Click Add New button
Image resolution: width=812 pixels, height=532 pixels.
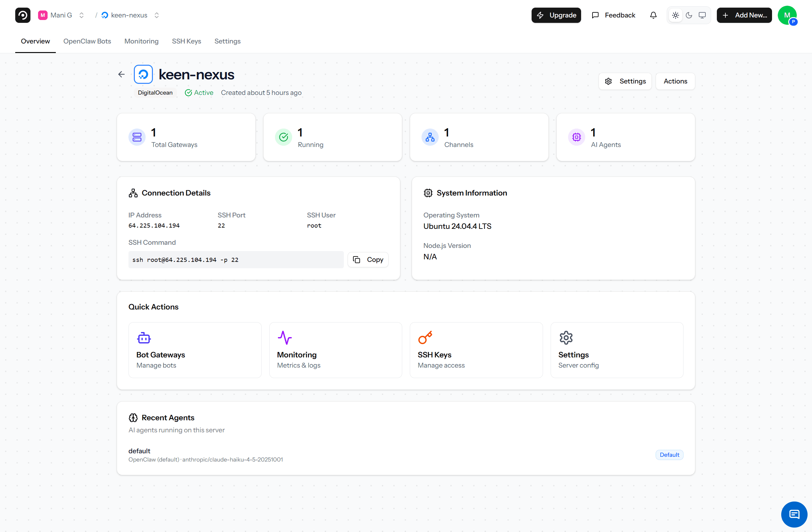click(x=744, y=15)
